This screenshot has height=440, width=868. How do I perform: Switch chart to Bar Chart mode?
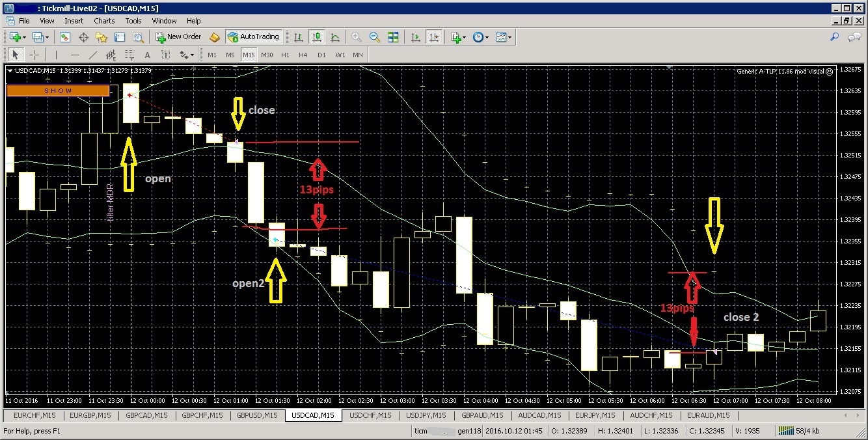click(x=298, y=37)
